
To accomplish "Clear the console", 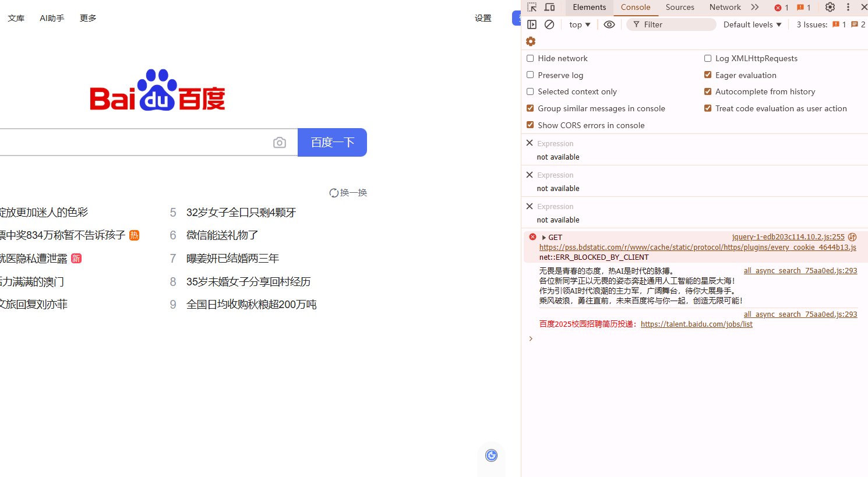I will [x=549, y=24].
